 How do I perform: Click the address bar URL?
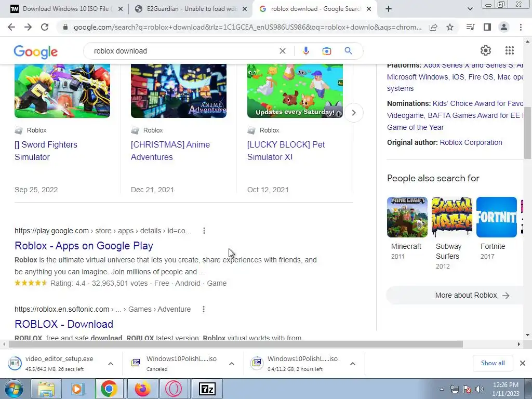pos(248,27)
